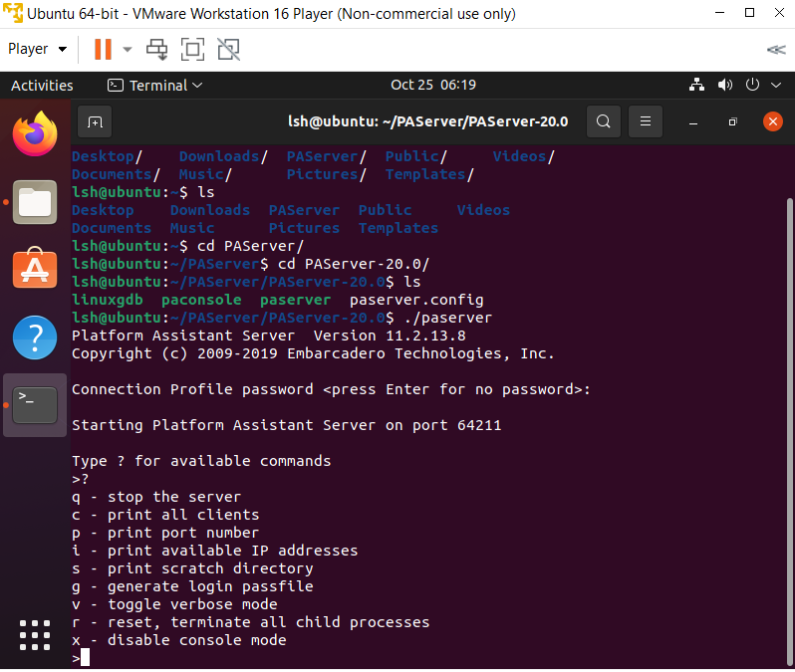This screenshot has width=795, height=672.
Task: Click the 'Version 11.2.13.8' text
Action: coord(390,336)
